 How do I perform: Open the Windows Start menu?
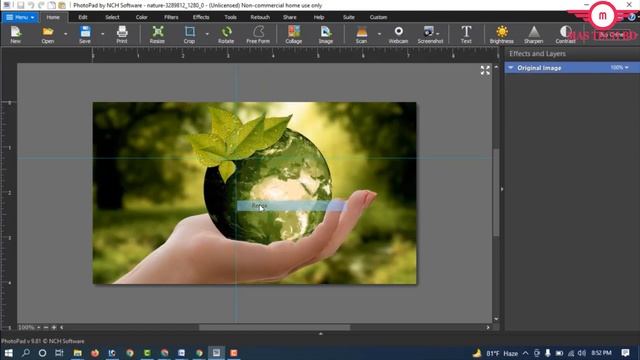point(8,353)
